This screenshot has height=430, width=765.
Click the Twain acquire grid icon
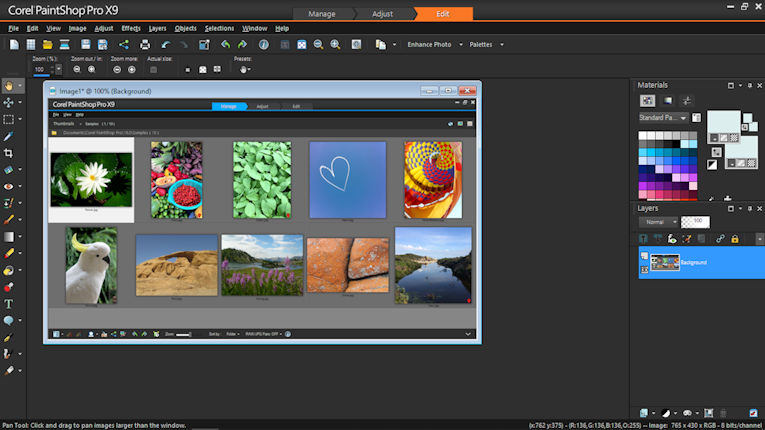(31, 44)
